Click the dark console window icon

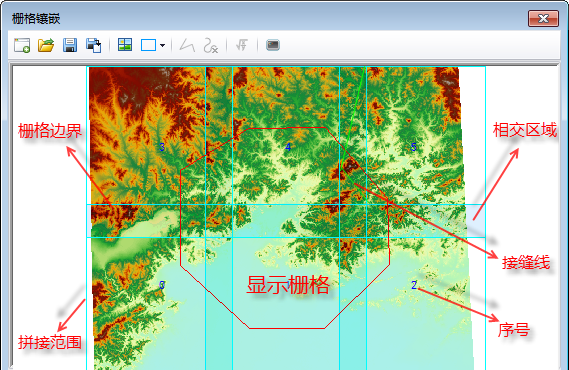point(273,45)
